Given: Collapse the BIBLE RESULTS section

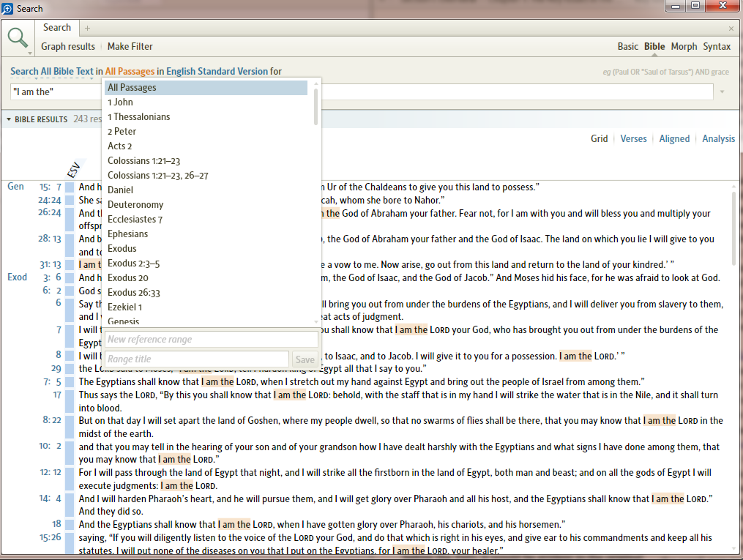Looking at the screenshot, I should (9, 119).
